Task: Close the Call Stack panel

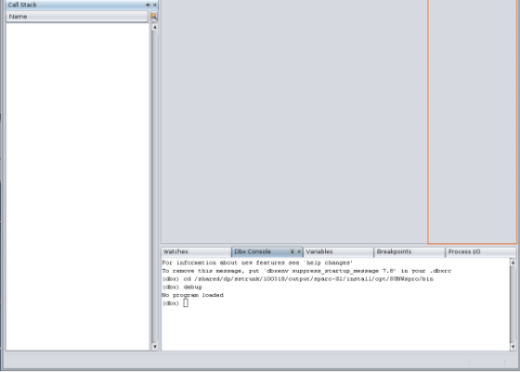Action: coord(155,5)
